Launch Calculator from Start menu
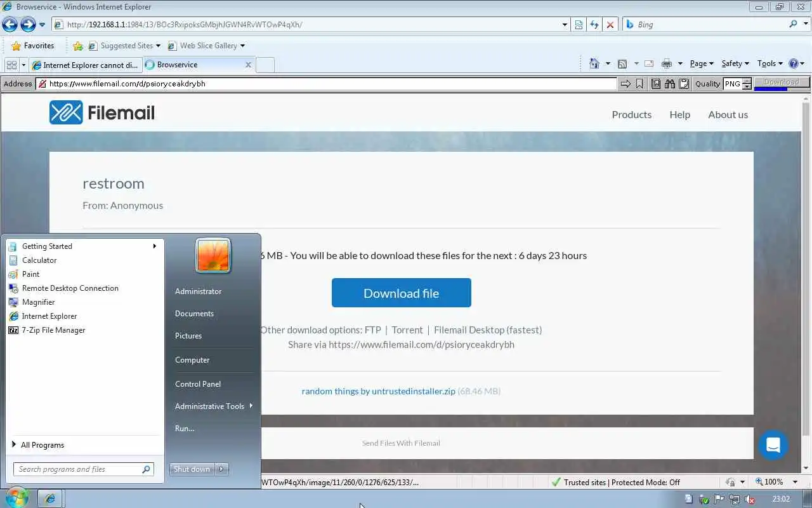Viewport: 812px width, 508px height. pos(84,260)
